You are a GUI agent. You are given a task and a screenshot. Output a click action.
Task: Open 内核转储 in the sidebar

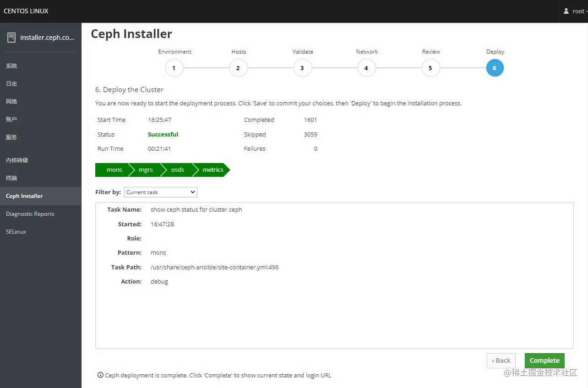[41, 160]
